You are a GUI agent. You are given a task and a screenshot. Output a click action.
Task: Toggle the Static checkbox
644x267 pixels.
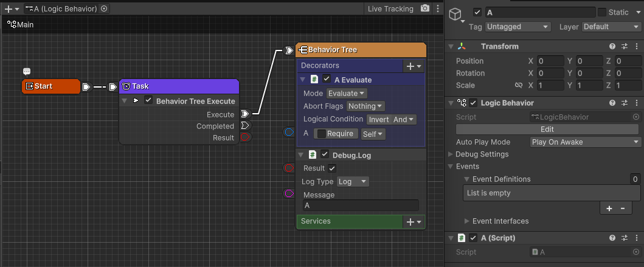pyautogui.click(x=602, y=12)
